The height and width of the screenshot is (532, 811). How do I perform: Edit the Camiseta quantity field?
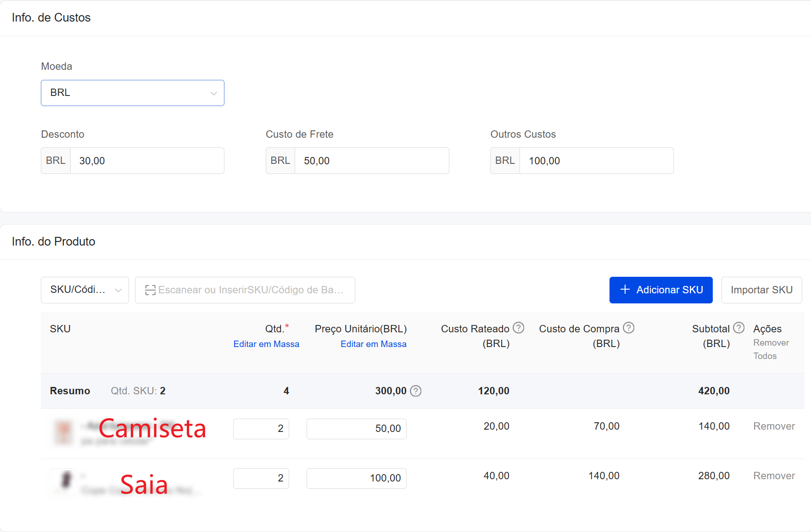(261, 429)
